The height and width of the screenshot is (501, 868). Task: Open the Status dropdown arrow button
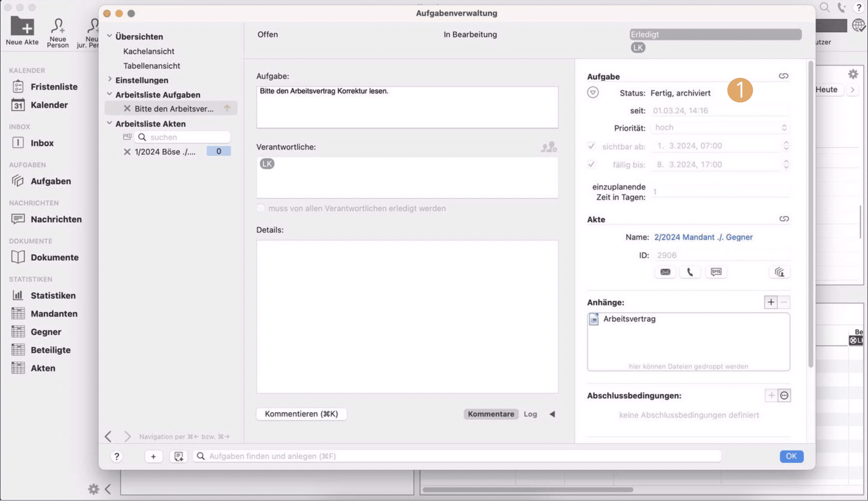click(593, 92)
